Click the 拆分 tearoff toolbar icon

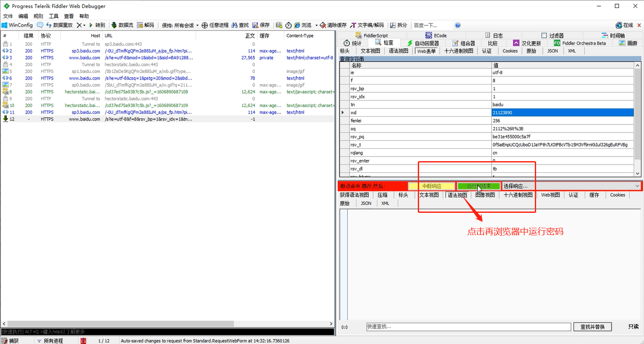(x=393, y=25)
